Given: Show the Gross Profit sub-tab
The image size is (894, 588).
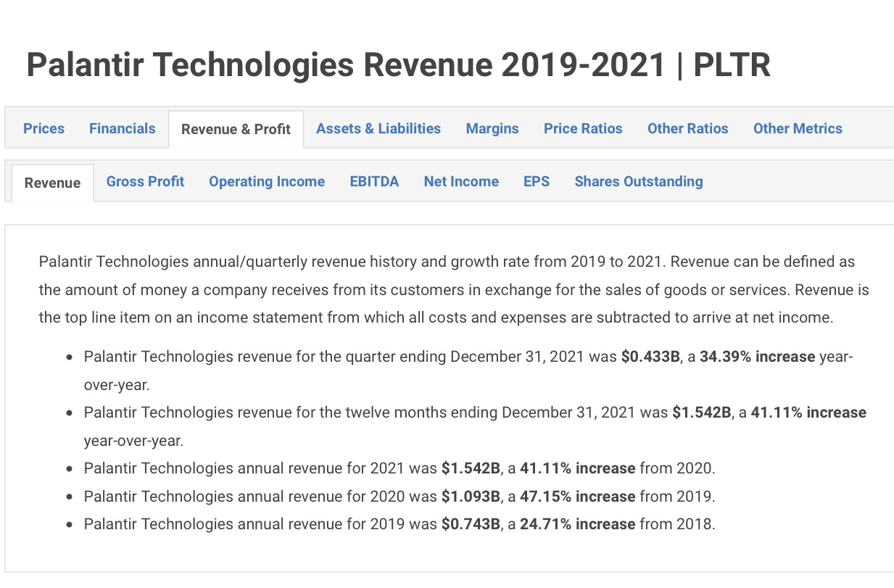Looking at the screenshot, I should [x=145, y=181].
